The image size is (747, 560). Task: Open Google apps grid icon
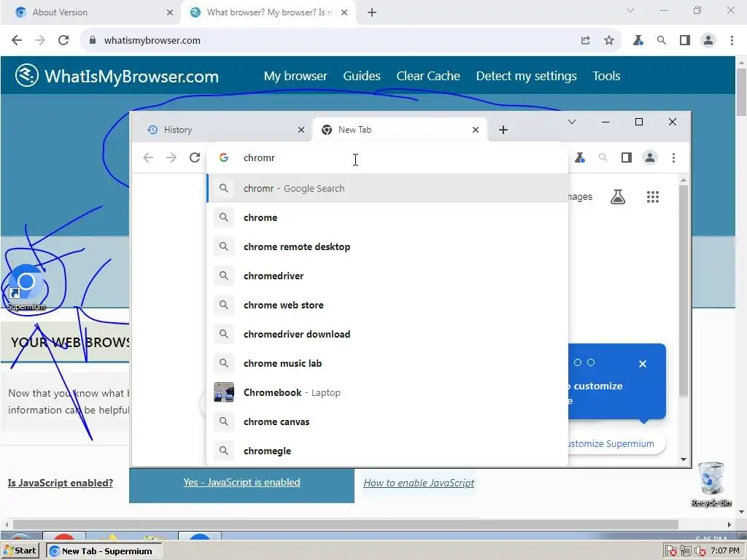[x=653, y=197]
